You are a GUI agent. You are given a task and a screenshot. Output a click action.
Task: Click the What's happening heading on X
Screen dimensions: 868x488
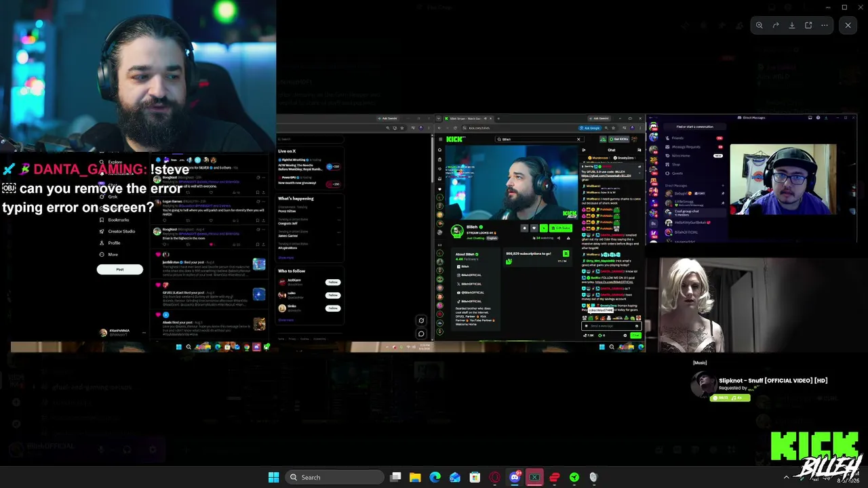point(296,199)
